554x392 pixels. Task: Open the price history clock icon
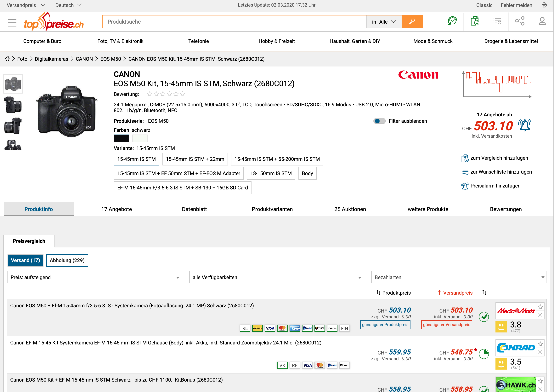(452, 21)
